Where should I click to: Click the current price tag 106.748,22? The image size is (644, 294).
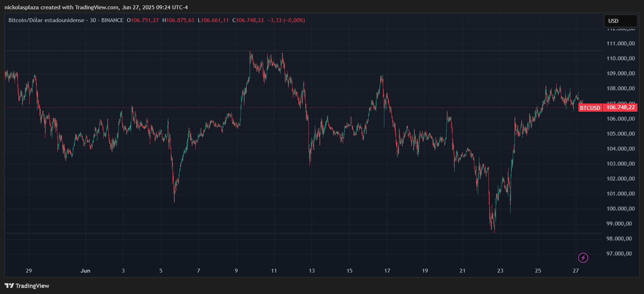click(620, 107)
